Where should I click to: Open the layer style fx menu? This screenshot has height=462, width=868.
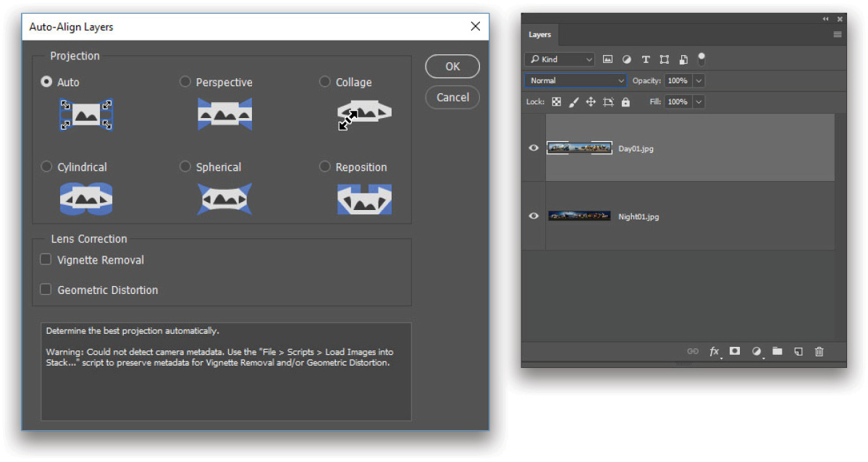click(x=714, y=351)
